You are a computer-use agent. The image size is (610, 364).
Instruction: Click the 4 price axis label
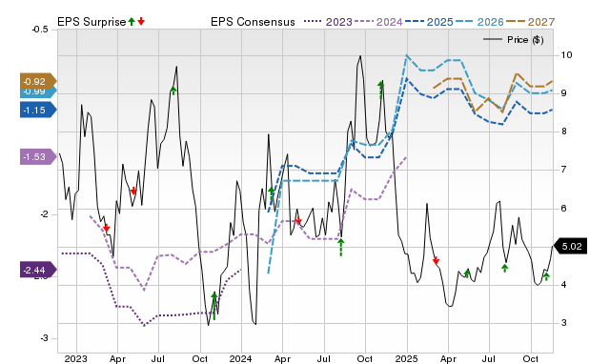pos(563,284)
